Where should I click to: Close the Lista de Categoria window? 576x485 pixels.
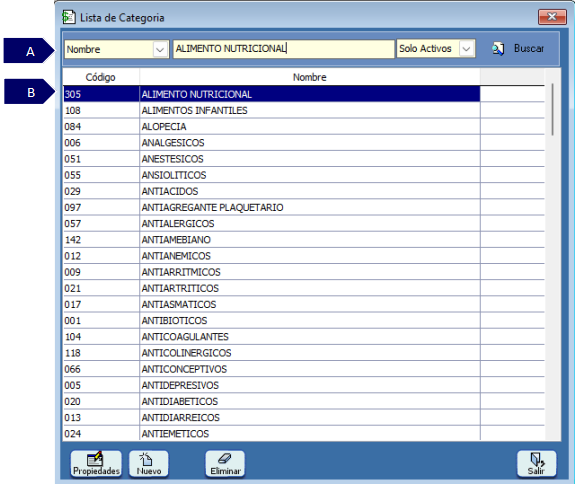click(552, 17)
